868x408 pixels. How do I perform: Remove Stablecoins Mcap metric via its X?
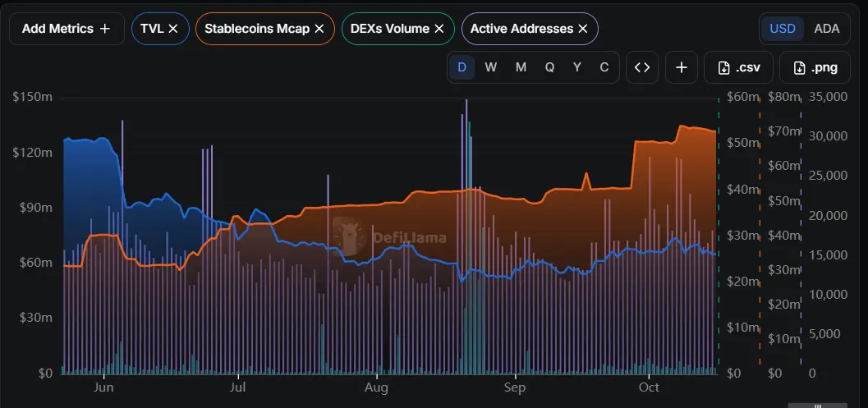click(x=319, y=29)
